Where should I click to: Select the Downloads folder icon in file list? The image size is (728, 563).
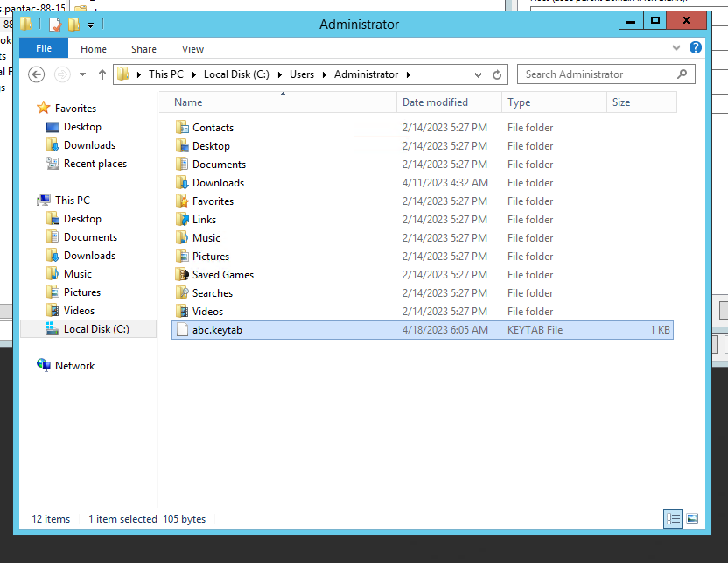tap(183, 182)
